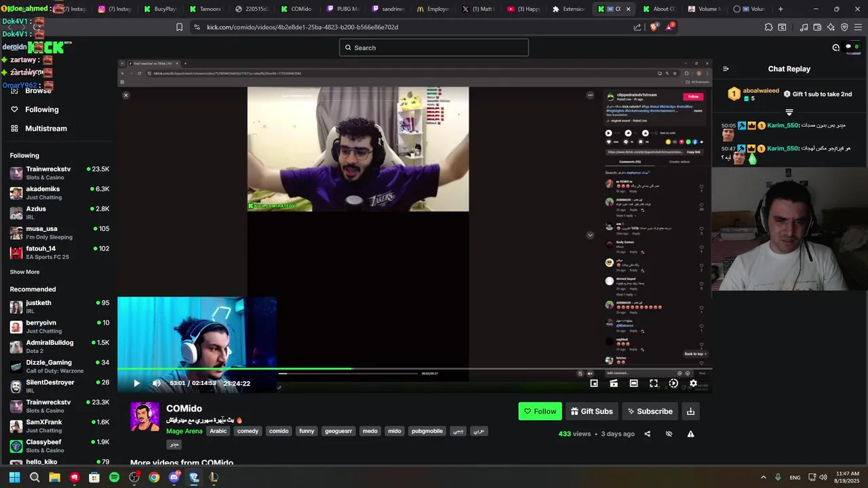Open the Browse section in the sidebar
868x488 pixels.
38,90
